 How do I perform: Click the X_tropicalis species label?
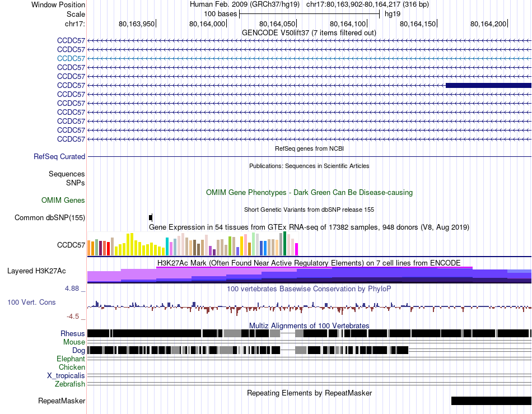[x=66, y=376]
